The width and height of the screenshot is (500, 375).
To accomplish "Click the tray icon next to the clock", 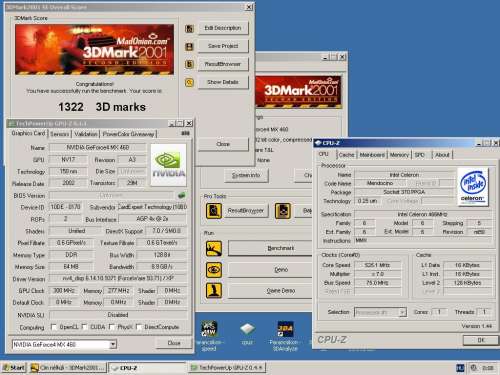I will pyautogui.click(x=474, y=368).
